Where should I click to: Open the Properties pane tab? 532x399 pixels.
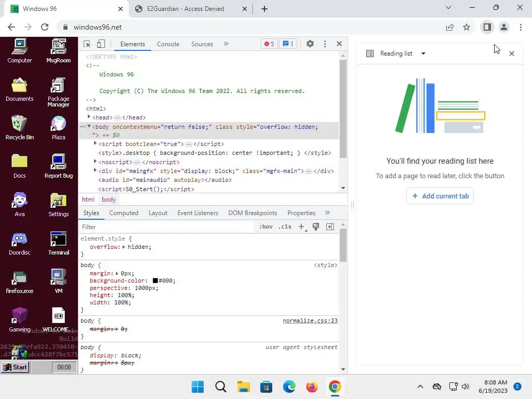[301, 213]
